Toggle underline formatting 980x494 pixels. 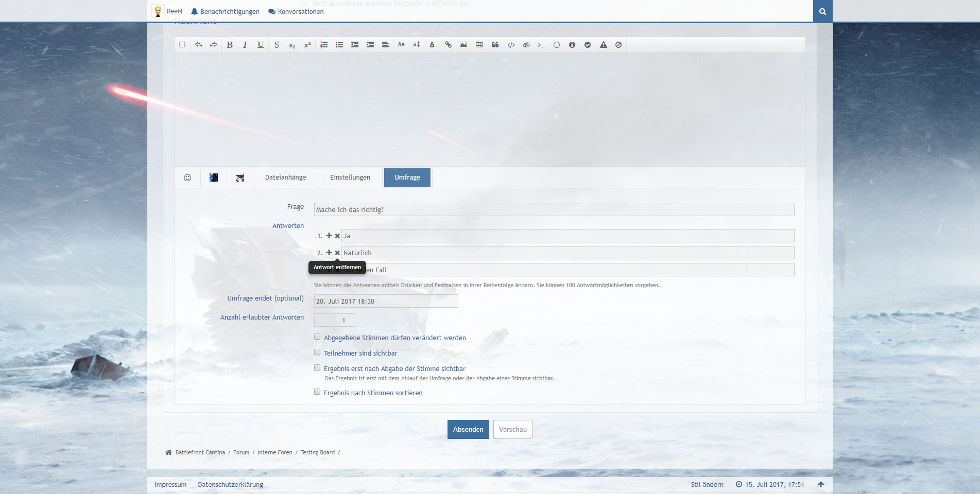coord(261,45)
